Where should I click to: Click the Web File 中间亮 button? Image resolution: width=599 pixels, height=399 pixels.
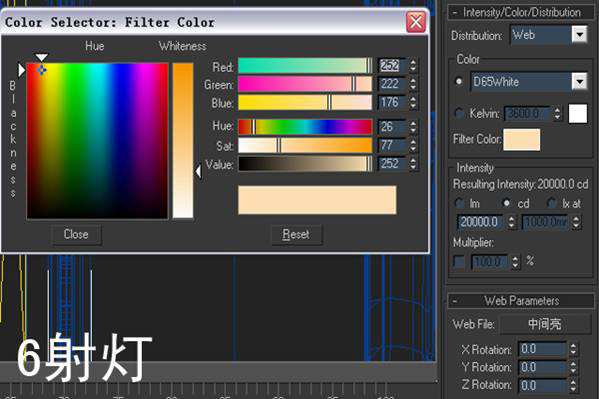tap(546, 324)
